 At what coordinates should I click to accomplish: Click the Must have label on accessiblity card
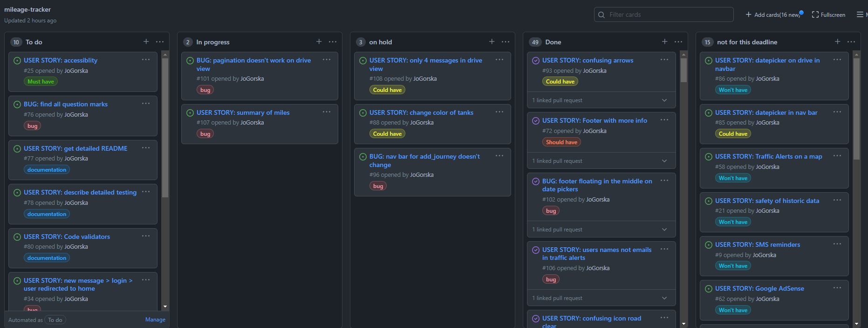[41, 81]
